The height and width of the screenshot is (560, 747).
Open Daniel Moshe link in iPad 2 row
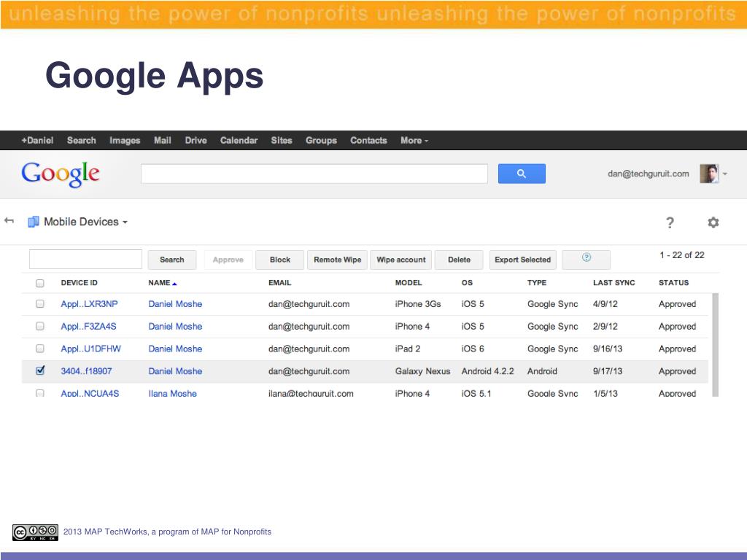[x=175, y=349]
